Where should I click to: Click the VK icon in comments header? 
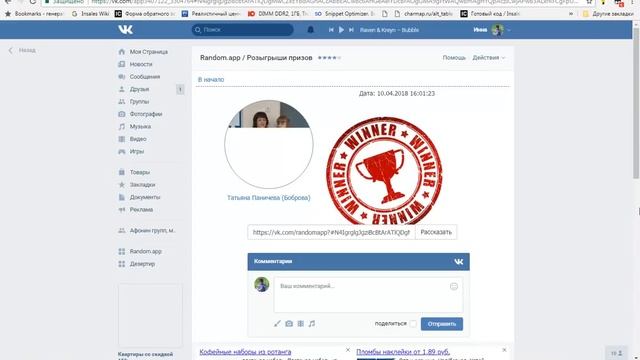459,262
